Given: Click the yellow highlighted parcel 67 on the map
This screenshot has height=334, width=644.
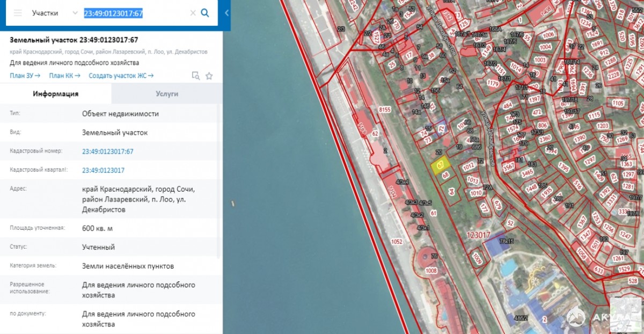Looking at the screenshot, I should [440, 165].
